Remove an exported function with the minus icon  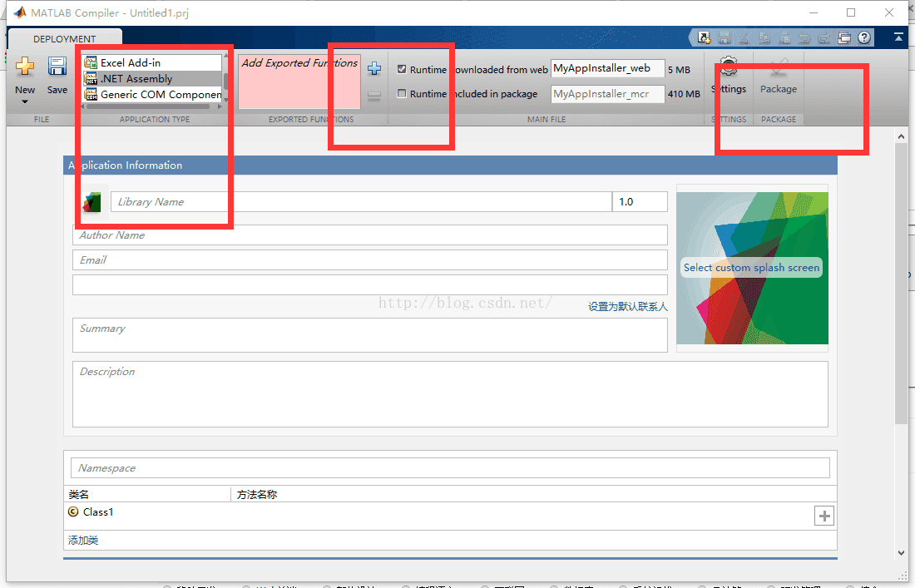tap(374, 95)
